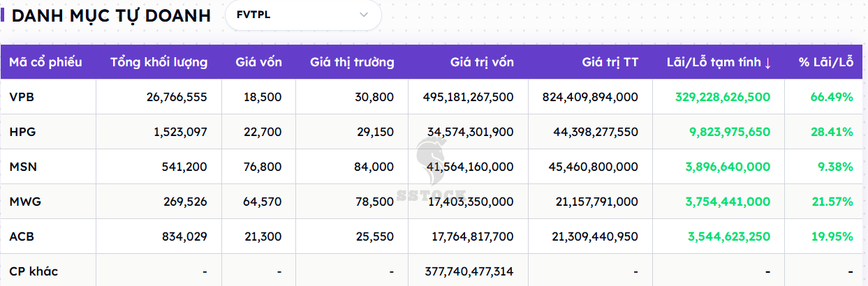This screenshot has height=286, width=868.
Task: Select the VPB stock ticker
Action: tap(22, 97)
